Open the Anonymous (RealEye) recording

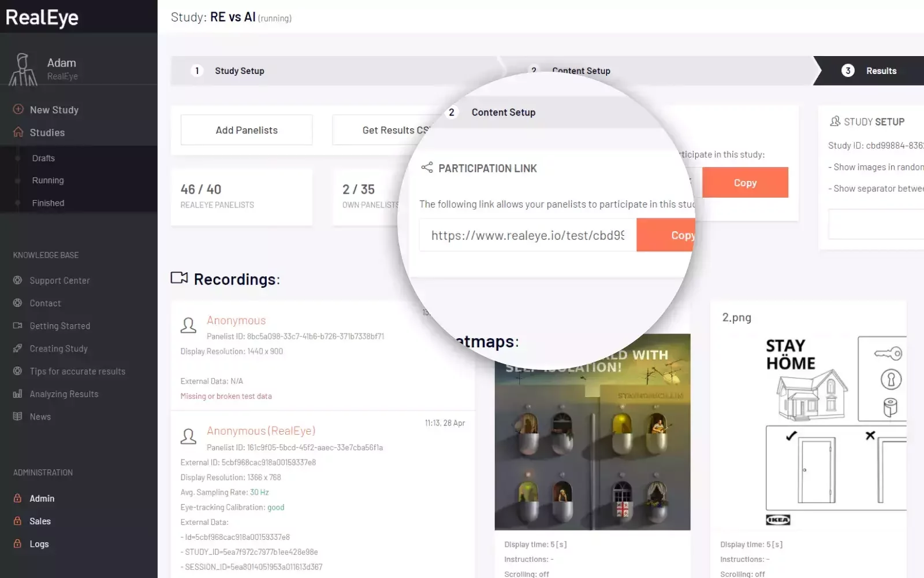261,431
